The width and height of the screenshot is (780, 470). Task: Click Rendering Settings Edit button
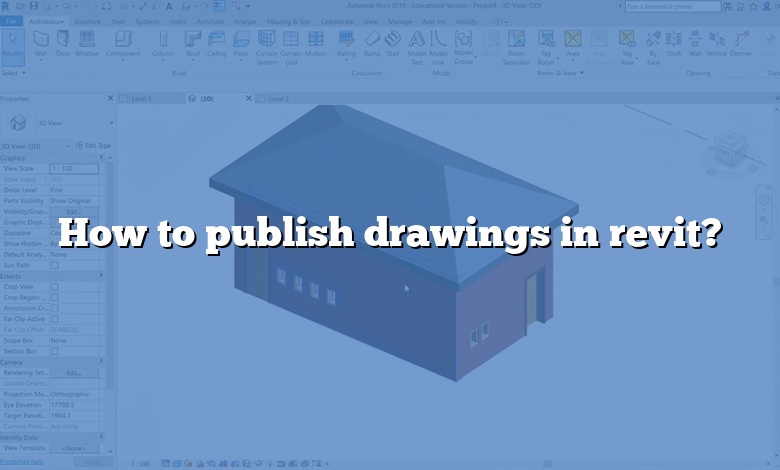[x=74, y=373]
